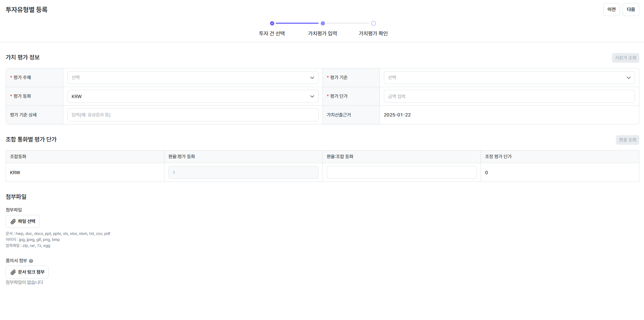Open the 평가 통화 KRW dropdown

click(193, 96)
